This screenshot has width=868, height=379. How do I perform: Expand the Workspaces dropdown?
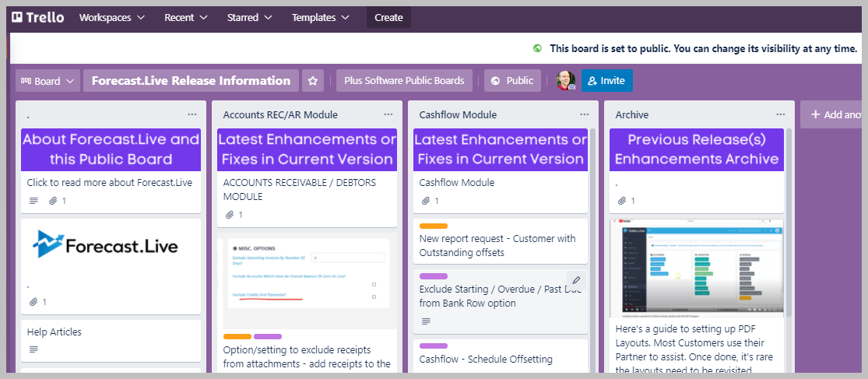point(112,17)
